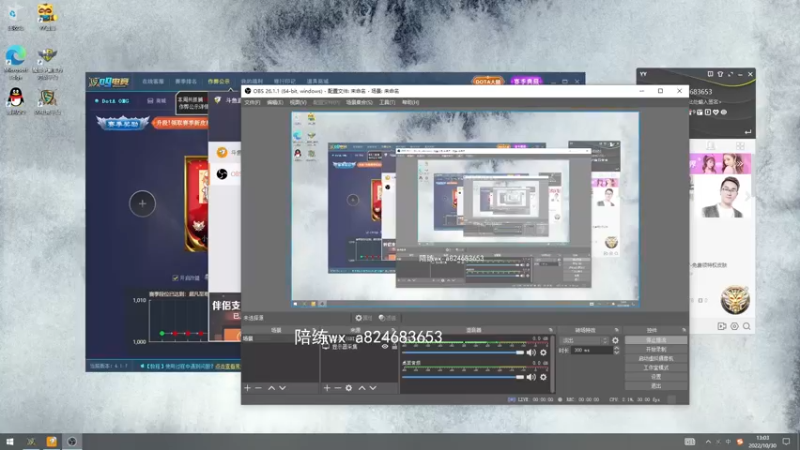This screenshot has height=450, width=800.
Task: Open the 工具(T) menu in OBS
Action: [x=387, y=103]
